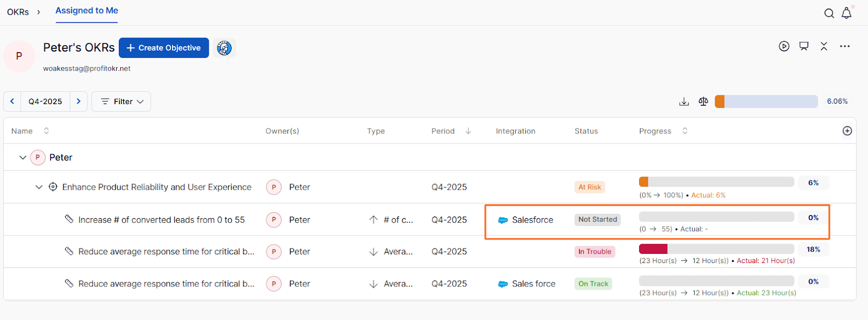Open the notifications bell
This screenshot has width=868, height=320.
click(846, 13)
